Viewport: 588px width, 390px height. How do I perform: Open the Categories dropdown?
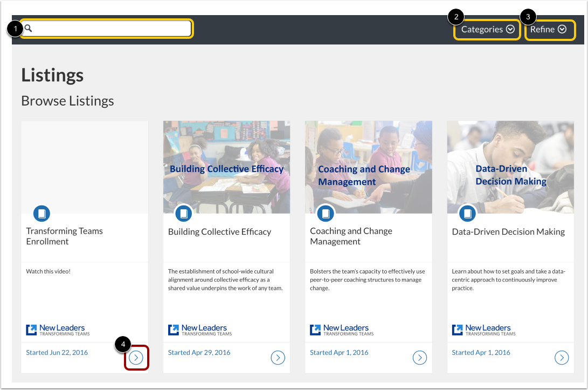coord(487,30)
